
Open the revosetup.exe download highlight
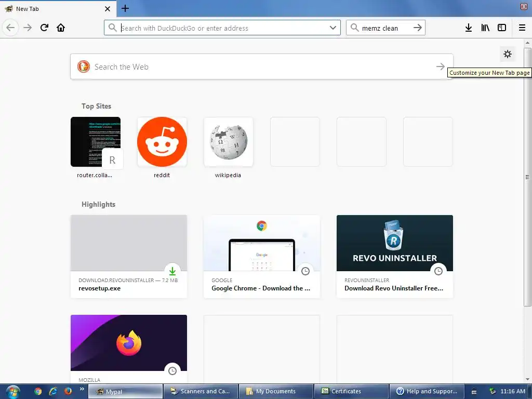[129, 257]
